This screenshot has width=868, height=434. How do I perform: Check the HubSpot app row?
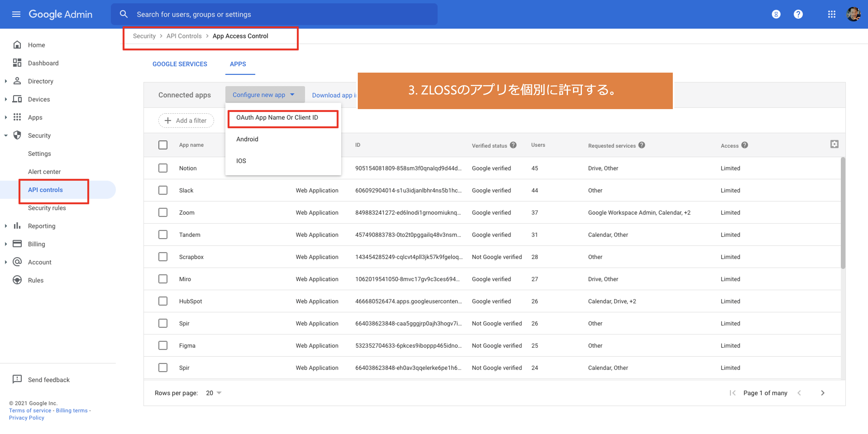[x=163, y=301]
